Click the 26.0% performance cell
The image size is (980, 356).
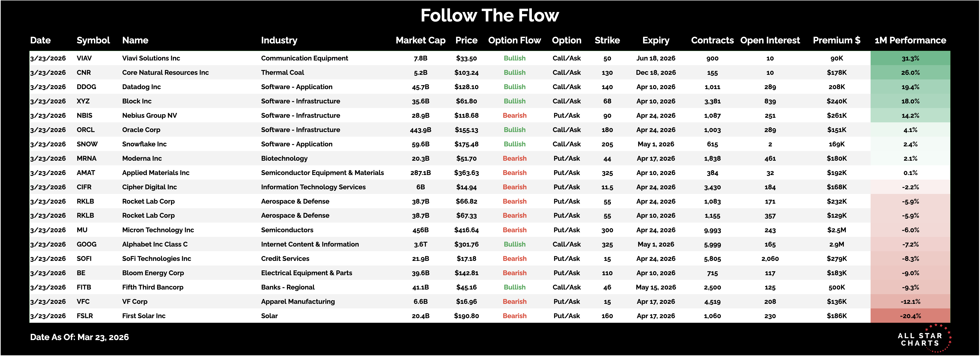tap(910, 73)
